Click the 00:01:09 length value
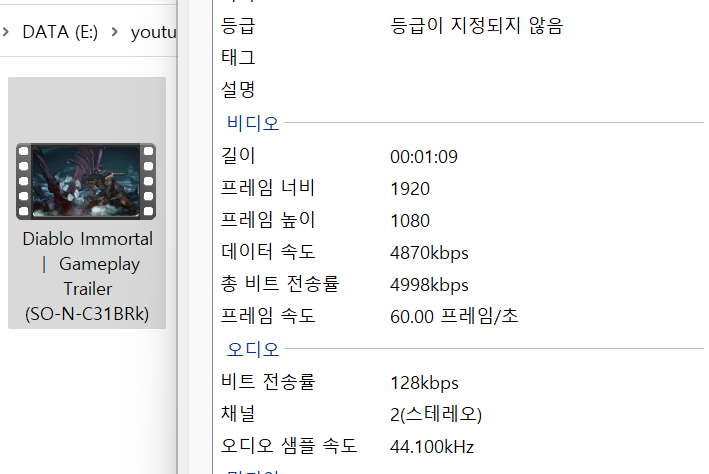Viewport: 709px width, 474px height. [424, 157]
